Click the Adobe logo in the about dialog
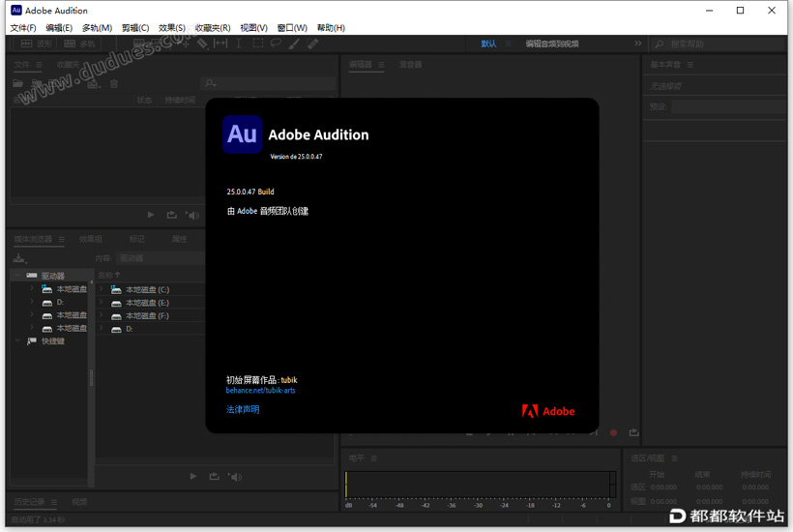The height and width of the screenshot is (532, 793). [548, 411]
